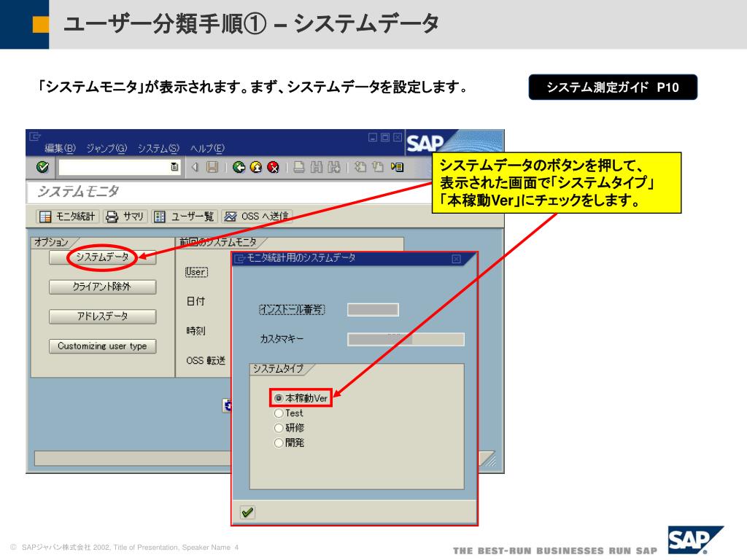The height and width of the screenshot is (560, 747).
Task: Click the next page navigation icon
Action: (378, 167)
